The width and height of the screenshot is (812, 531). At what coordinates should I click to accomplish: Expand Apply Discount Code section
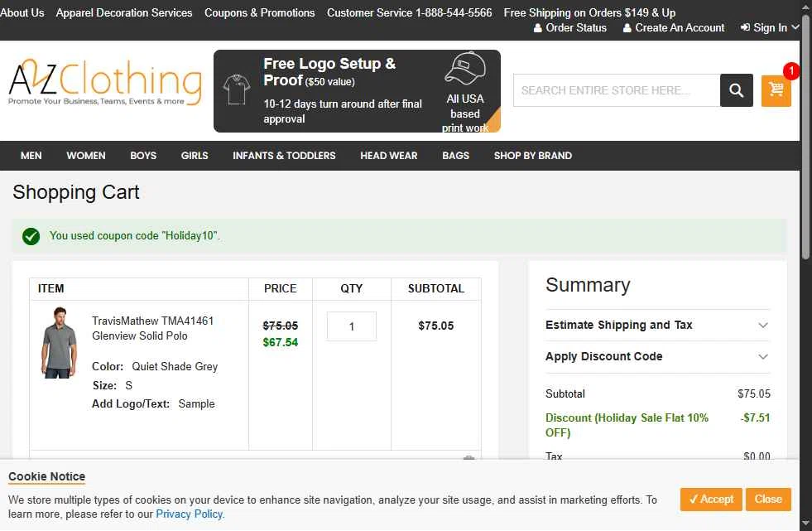click(x=658, y=357)
